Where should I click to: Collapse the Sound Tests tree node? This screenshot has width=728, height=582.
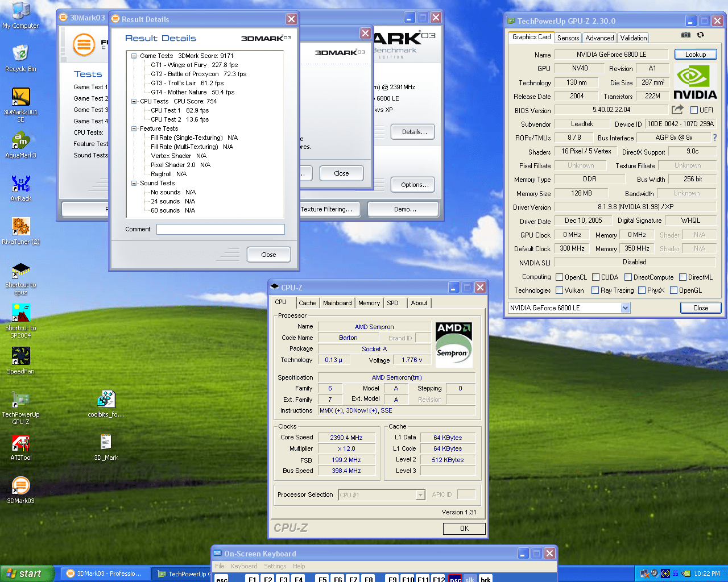point(134,183)
